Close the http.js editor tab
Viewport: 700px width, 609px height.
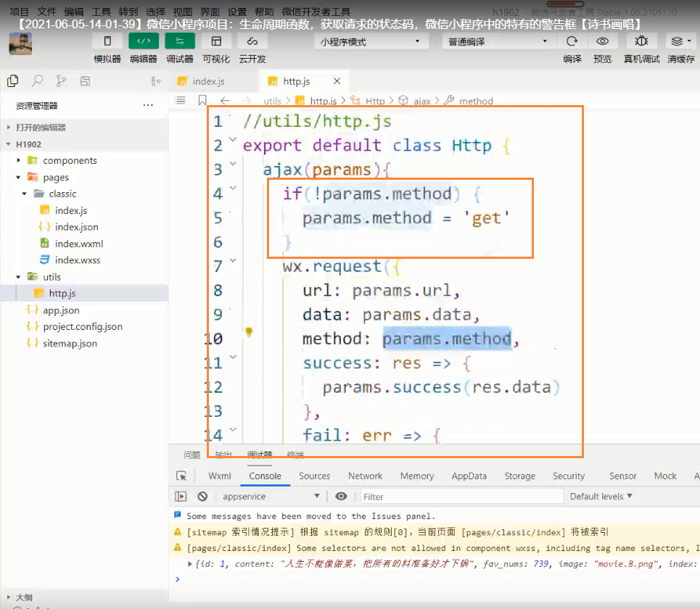(337, 80)
